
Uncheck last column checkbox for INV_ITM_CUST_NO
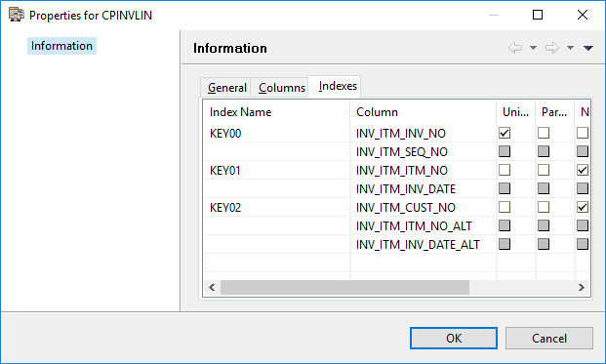click(583, 207)
